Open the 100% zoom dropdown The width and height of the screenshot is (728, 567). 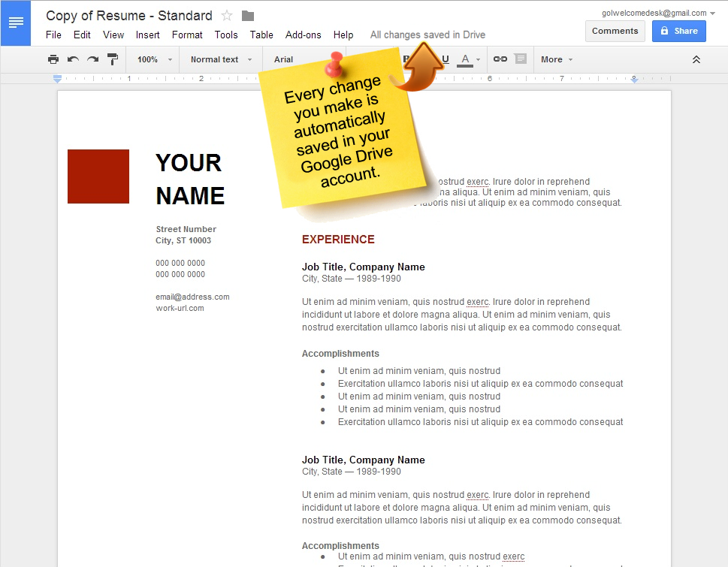coord(154,59)
